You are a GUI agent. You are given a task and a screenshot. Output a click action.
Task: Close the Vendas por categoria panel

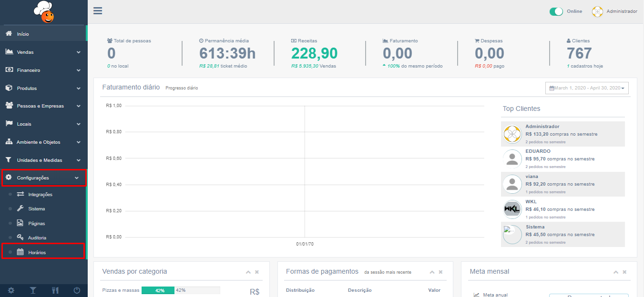(257, 272)
